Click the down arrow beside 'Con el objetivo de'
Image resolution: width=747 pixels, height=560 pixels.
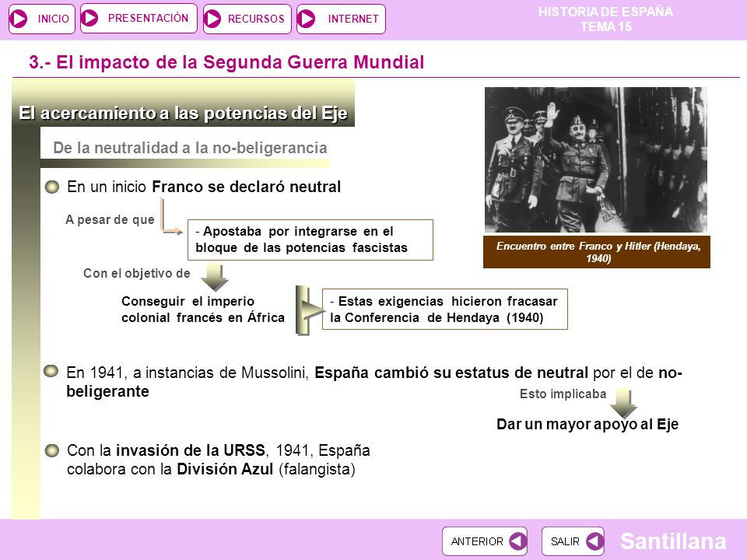[x=215, y=278]
